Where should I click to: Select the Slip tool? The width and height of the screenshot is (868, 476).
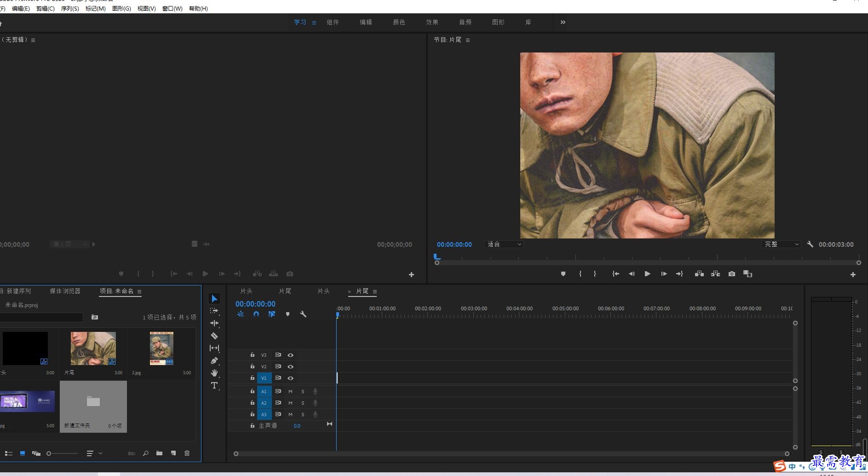coord(214,348)
